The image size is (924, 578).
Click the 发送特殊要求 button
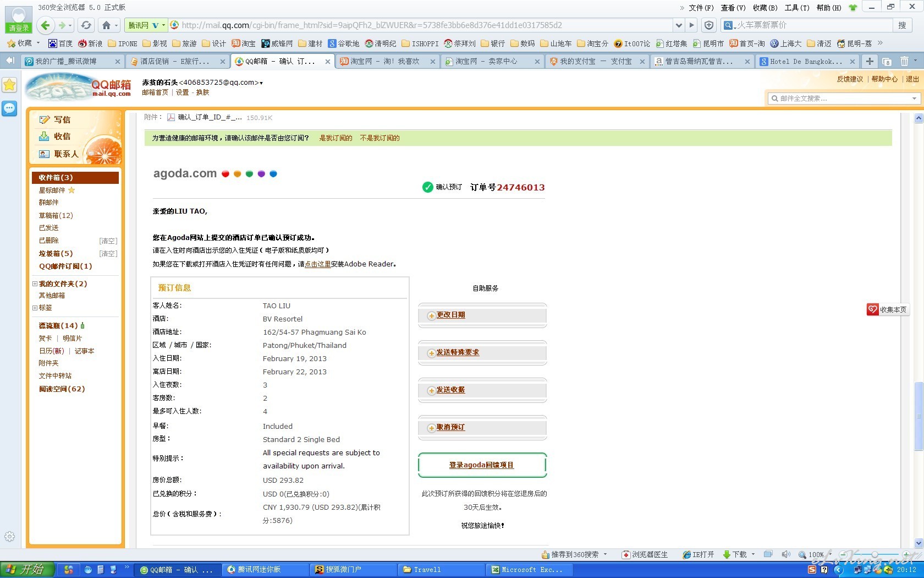point(482,353)
